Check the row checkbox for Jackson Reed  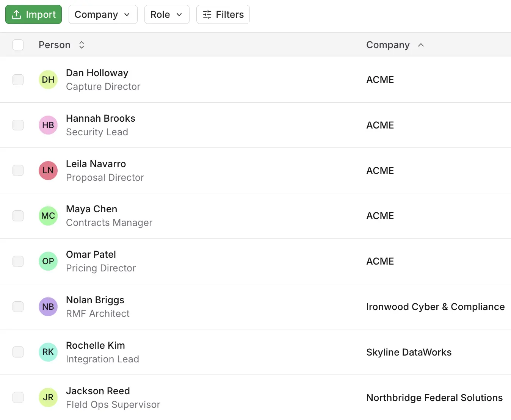[x=18, y=397]
